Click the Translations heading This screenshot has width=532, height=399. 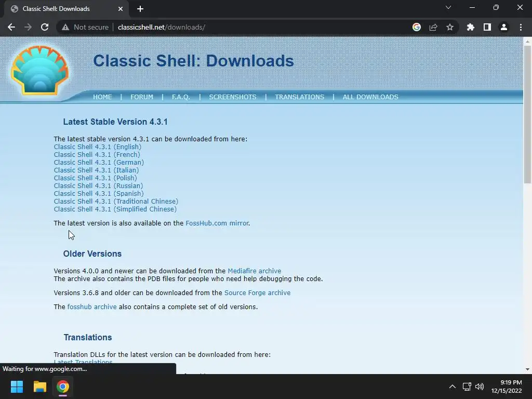point(88,338)
